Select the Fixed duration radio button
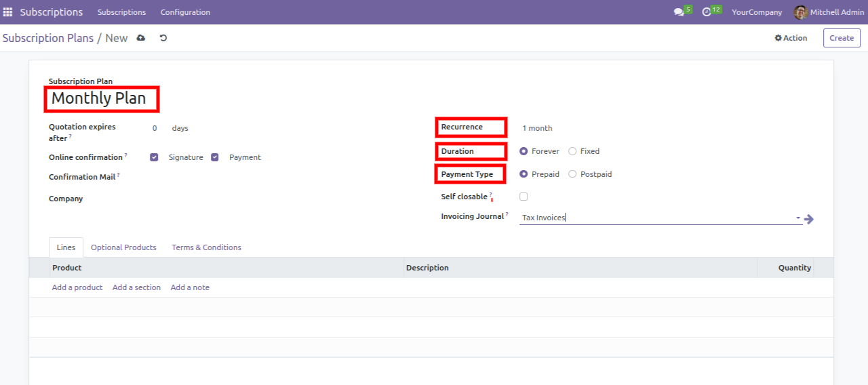This screenshot has width=868, height=385. pos(572,151)
